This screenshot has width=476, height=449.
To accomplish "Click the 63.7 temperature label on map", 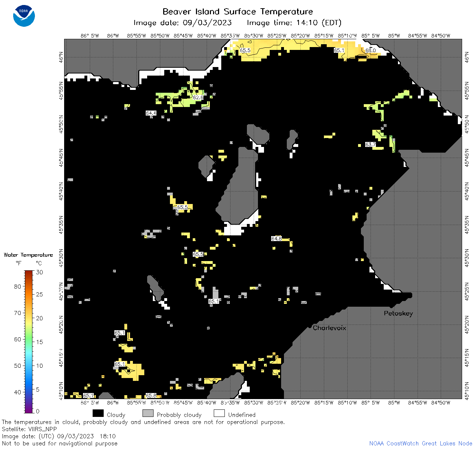I will pyautogui.click(x=371, y=144).
